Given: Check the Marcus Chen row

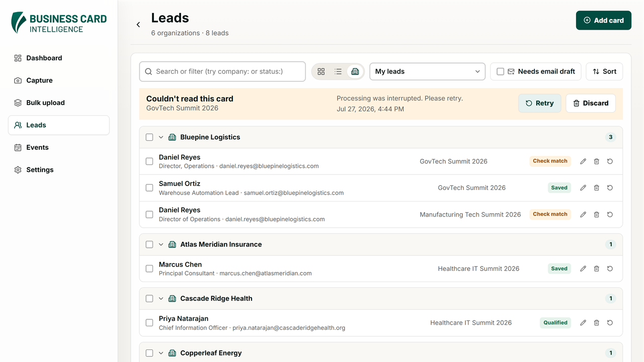Looking at the screenshot, I should click(x=149, y=268).
